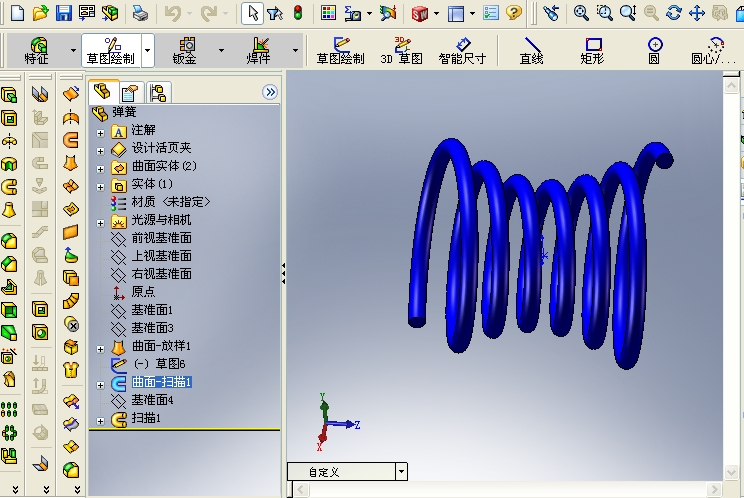Switch to the FeatureManager design tree tab
The width and height of the screenshot is (744, 498).
102,92
